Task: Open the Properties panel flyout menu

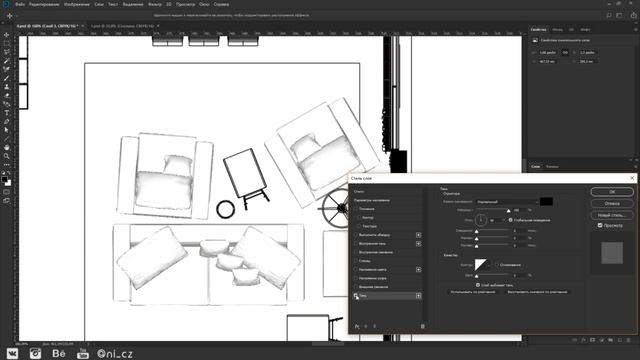Action: pyautogui.click(x=635, y=30)
